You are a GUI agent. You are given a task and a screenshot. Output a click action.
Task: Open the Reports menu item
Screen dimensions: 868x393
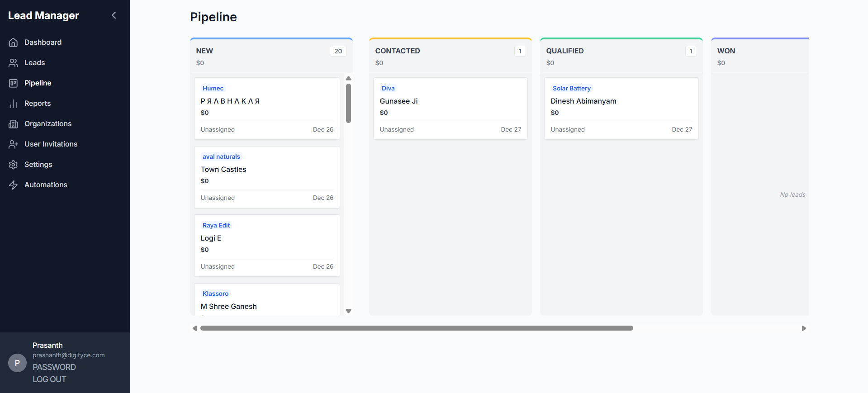(x=38, y=104)
